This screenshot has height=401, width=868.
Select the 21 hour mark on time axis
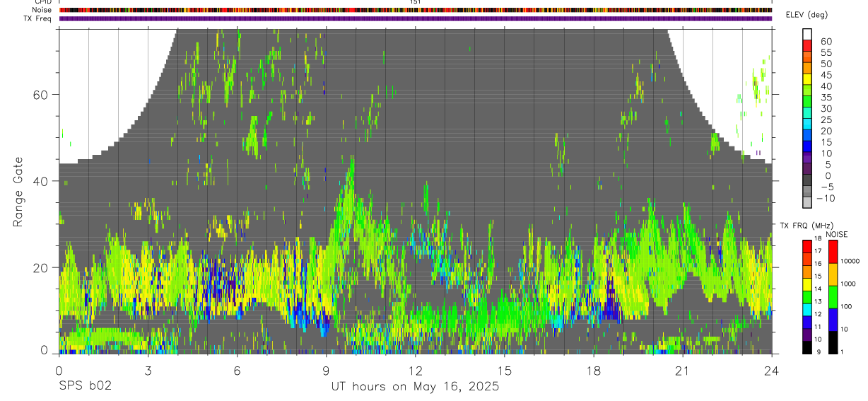pos(683,371)
